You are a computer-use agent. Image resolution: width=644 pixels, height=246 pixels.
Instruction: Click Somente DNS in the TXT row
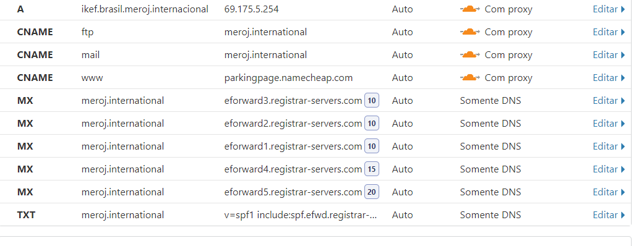pos(491,215)
